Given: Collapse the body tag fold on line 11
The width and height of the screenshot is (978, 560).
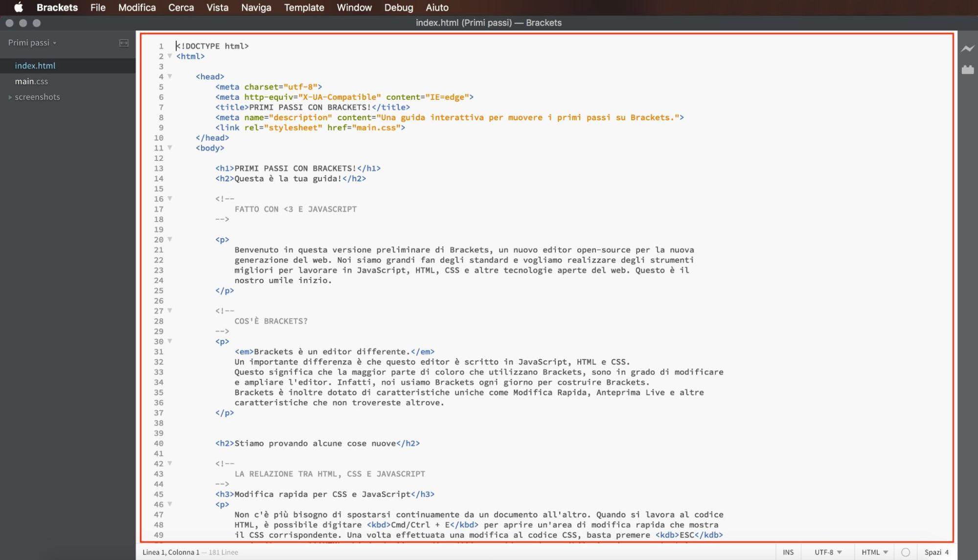Looking at the screenshot, I should (x=170, y=148).
